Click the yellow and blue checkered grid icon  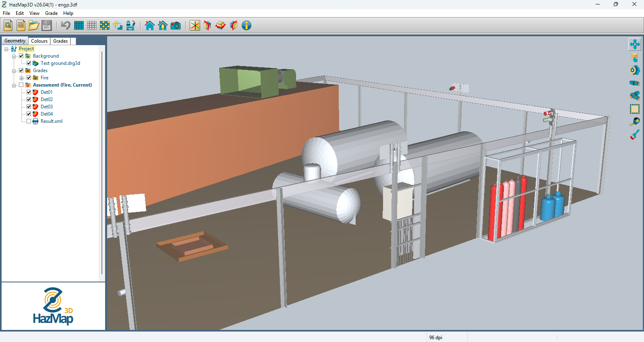coord(105,25)
